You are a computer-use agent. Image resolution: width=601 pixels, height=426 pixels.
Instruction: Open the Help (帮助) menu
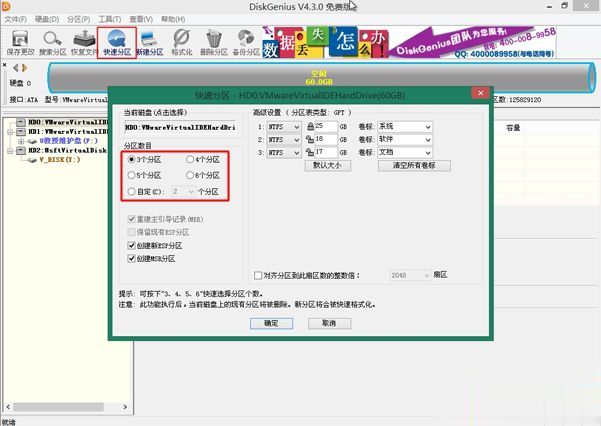(173, 19)
